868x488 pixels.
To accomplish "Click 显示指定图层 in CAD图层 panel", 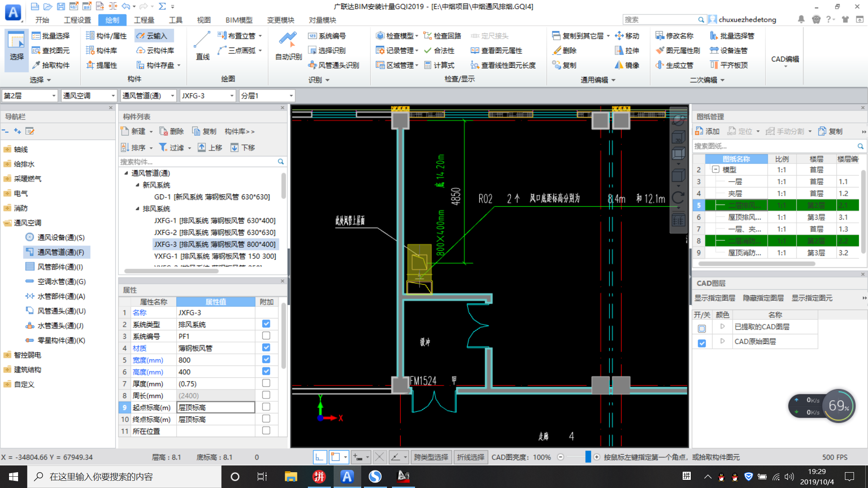I will coord(715,298).
